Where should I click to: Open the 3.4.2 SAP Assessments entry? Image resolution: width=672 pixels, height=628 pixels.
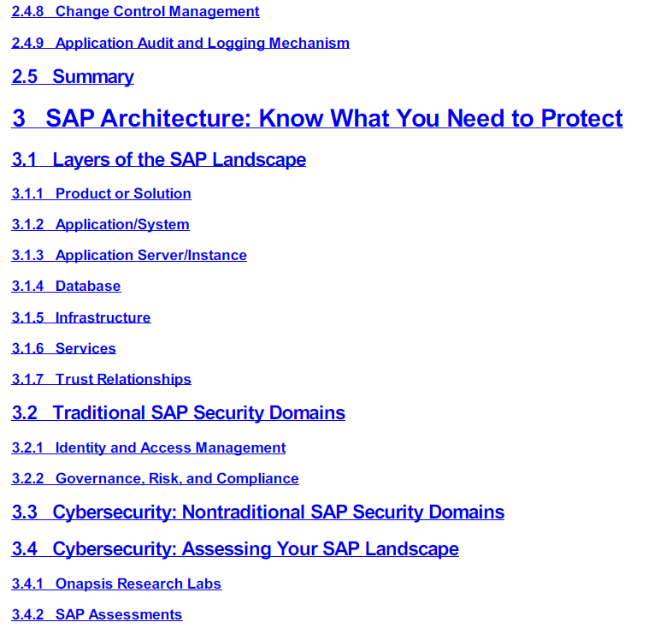(x=119, y=614)
